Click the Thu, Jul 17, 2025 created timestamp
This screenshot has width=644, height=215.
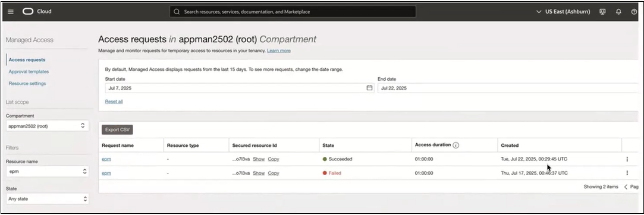tap(535, 173)
